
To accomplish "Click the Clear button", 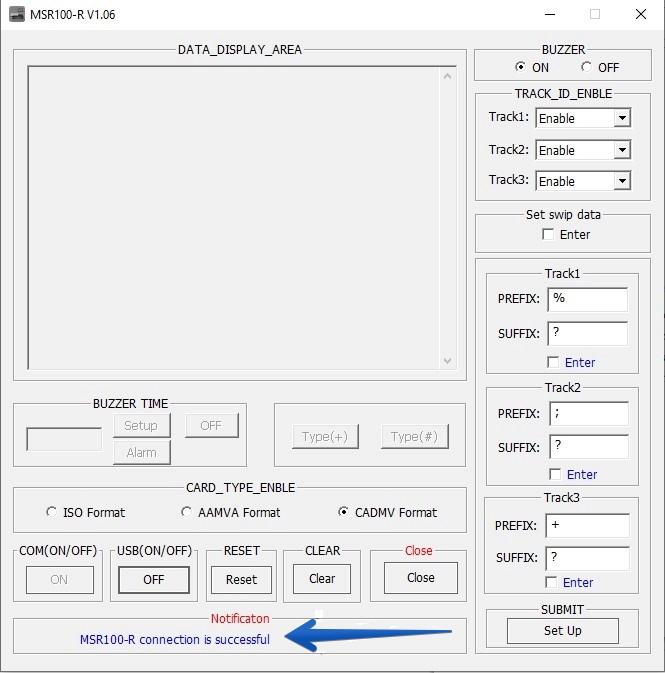I will click(322, 579).
